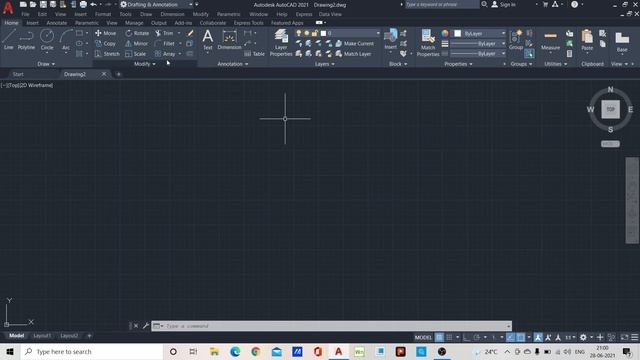Toggle ortho mode in status bar
Viewport: 640px width, 360px height.
pyautogui.click(x=467, y=337)
